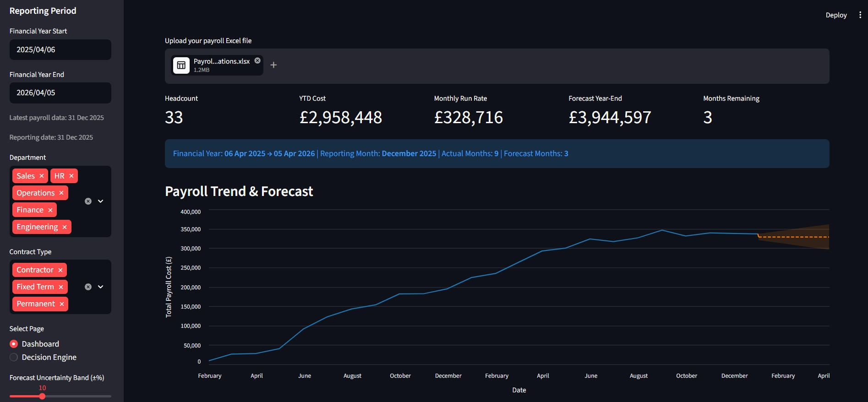Clear all Contract Type selections
This screenshot has width=868, height=402.
coord(88,287)
